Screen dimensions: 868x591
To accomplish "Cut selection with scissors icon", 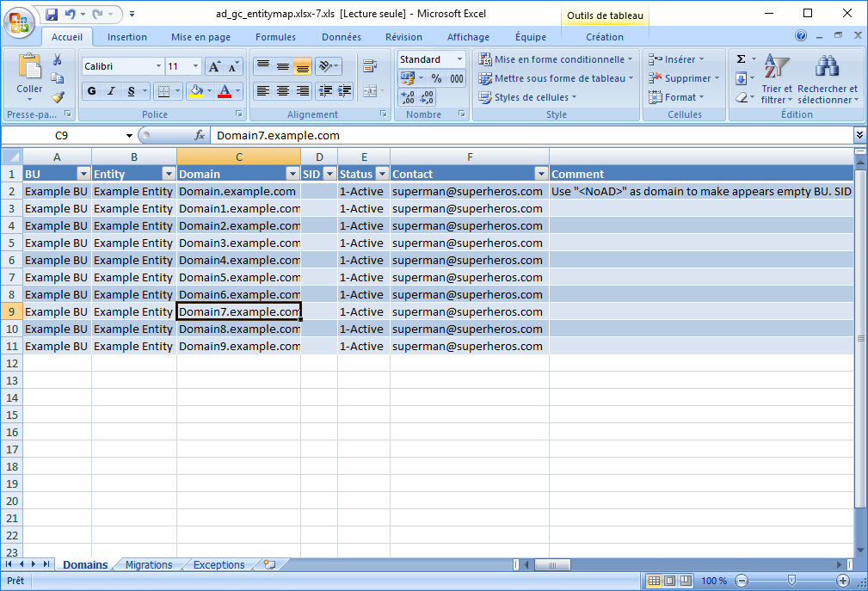I will click(57, 59).
